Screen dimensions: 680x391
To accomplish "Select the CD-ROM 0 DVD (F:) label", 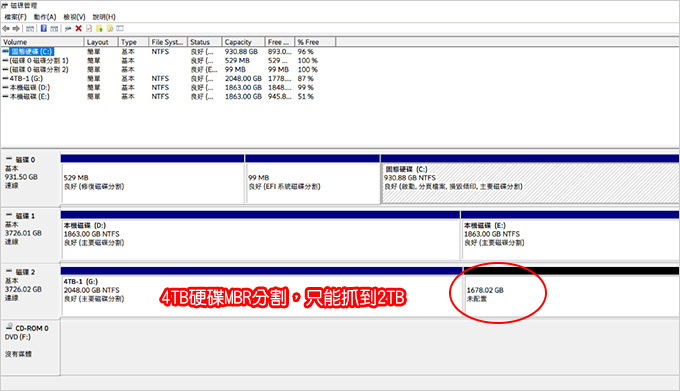I will (30, 347).
